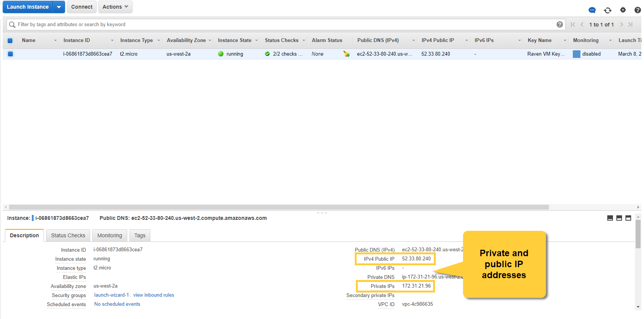Click the Elastic IPs field label
Screen dimensions: 644x319
(x=75, y=277)
